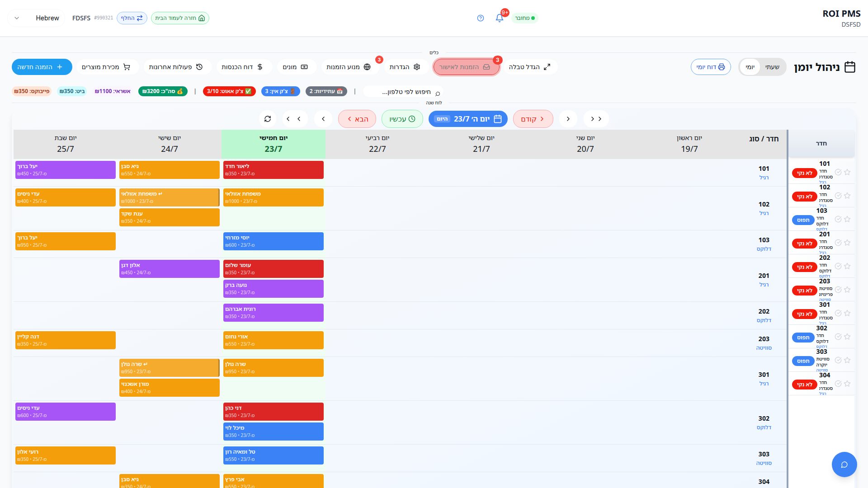The width and height of the screenshot is (868, 488).
Task: Switch view to יומי mode
Action: [x=750, y=67]
